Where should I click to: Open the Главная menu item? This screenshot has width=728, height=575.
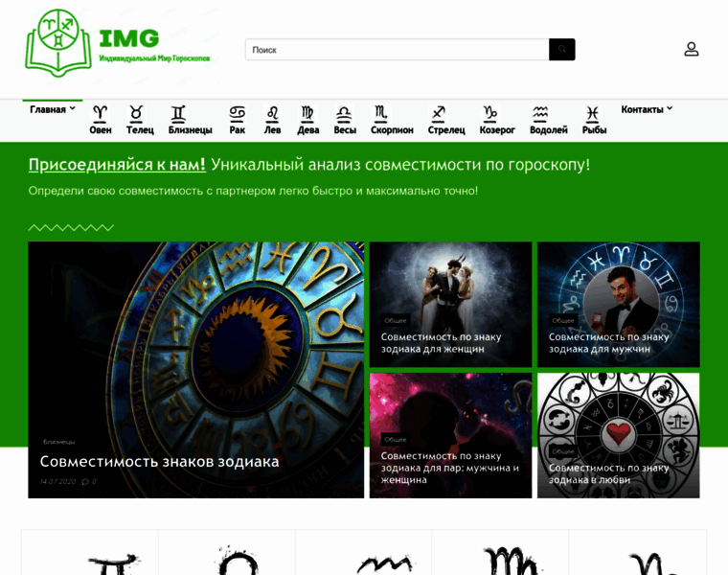coord(48,109)
